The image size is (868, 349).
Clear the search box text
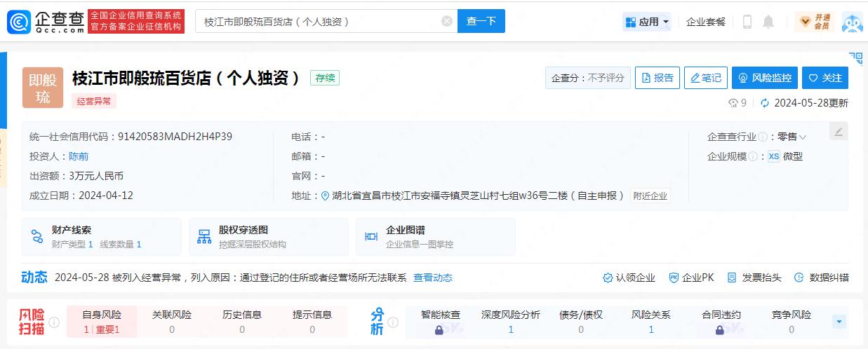(447, 21)
